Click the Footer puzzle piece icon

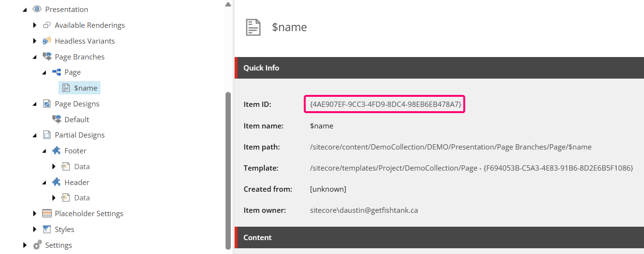coord(56,150)
